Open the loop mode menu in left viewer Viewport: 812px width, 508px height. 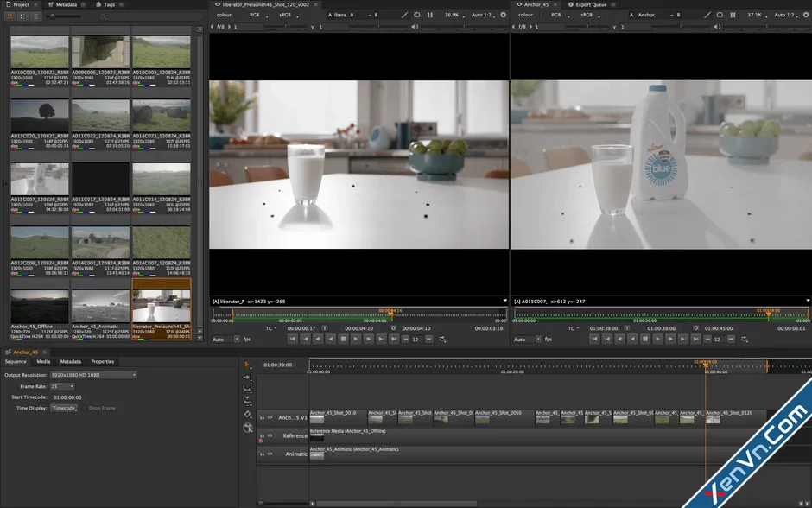tap(442, 340)
